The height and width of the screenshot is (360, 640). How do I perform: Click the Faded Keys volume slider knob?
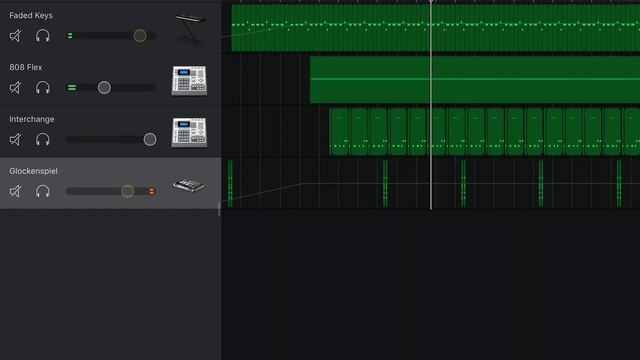point(140,36)
